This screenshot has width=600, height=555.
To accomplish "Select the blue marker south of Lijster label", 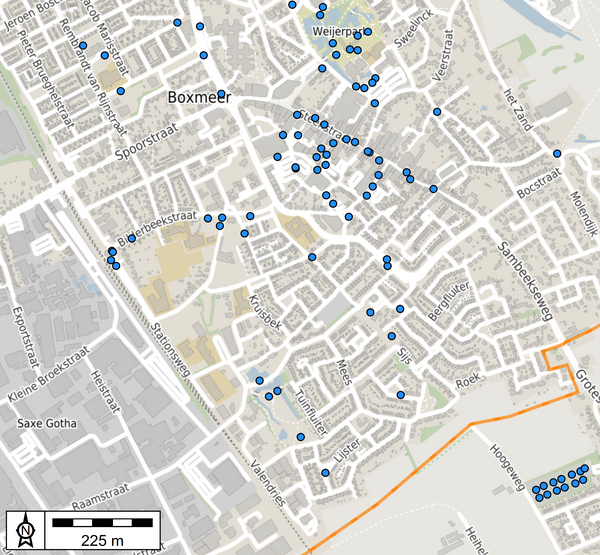I will point(325,473).
